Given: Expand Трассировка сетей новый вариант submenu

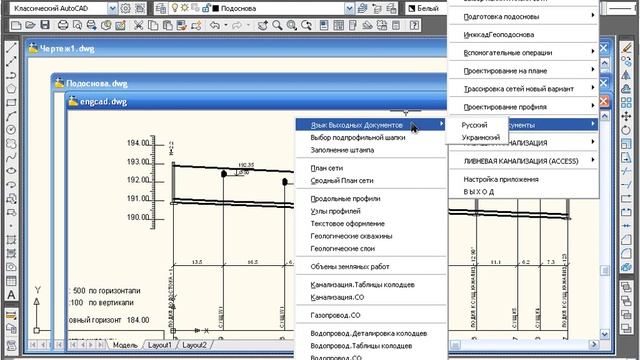Looking at the screenshot, I should 524,89.
